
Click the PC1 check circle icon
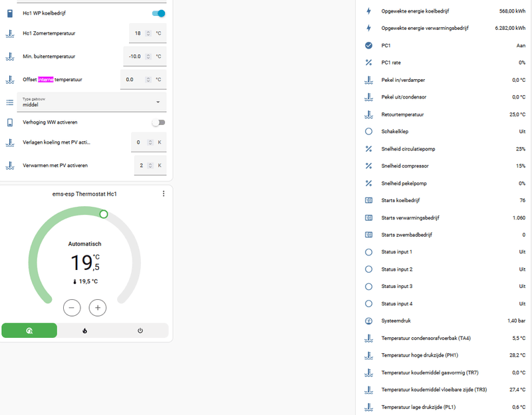pos(368,45)
